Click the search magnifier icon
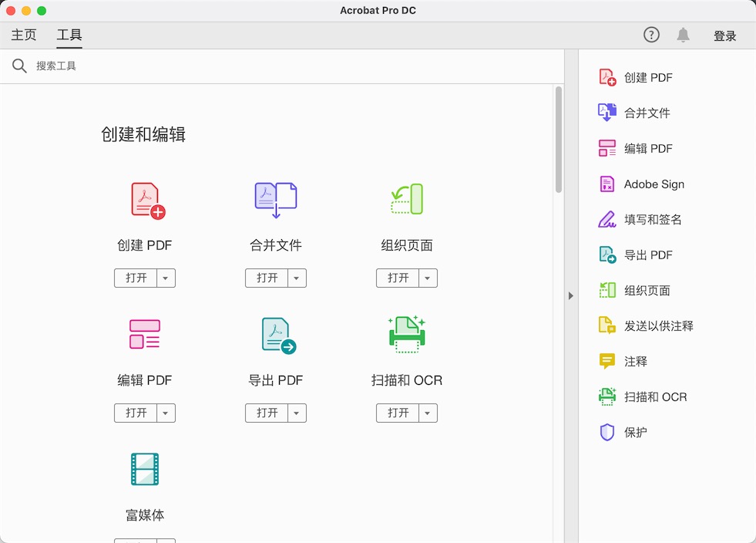Screen dimensions: 756x543 [19, 66]
